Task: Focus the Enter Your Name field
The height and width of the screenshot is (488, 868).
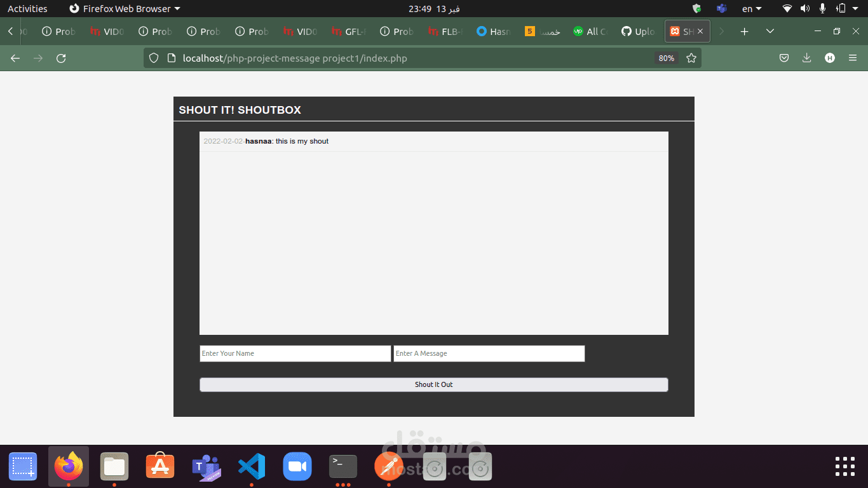Action: click(295, 353)
